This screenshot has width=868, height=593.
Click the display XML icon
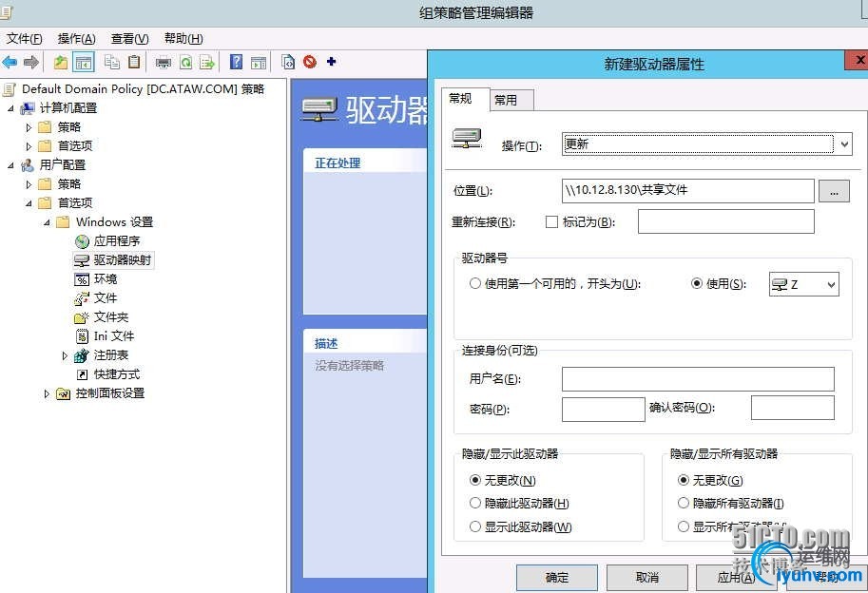tap(288, 62)
